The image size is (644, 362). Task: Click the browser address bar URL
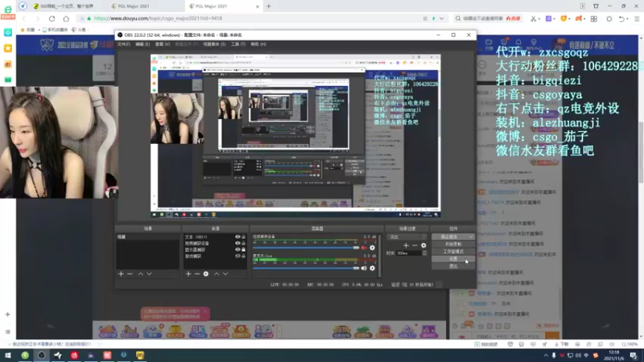pyautogui.click(x=158, y=19)
